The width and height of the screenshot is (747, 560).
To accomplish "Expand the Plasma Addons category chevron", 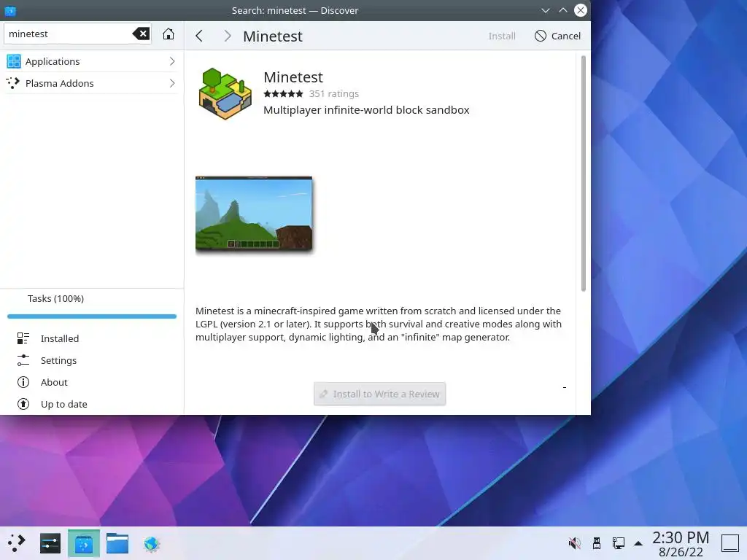I will pos(172,83).
